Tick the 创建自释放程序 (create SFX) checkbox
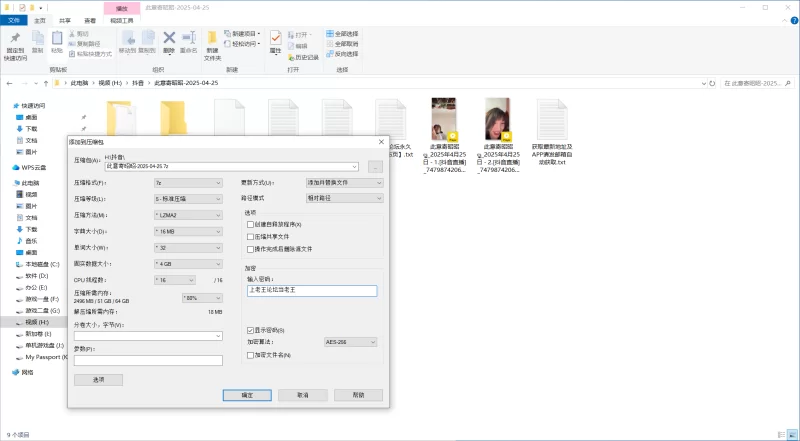Image resolution: width=800 pixels, height=441 pixels. tap(250, 225)
